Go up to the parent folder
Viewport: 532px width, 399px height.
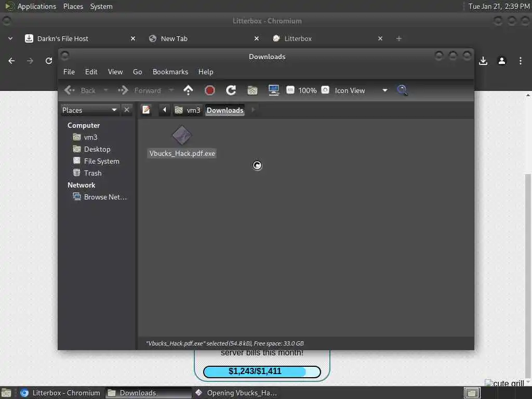point(188,90)
